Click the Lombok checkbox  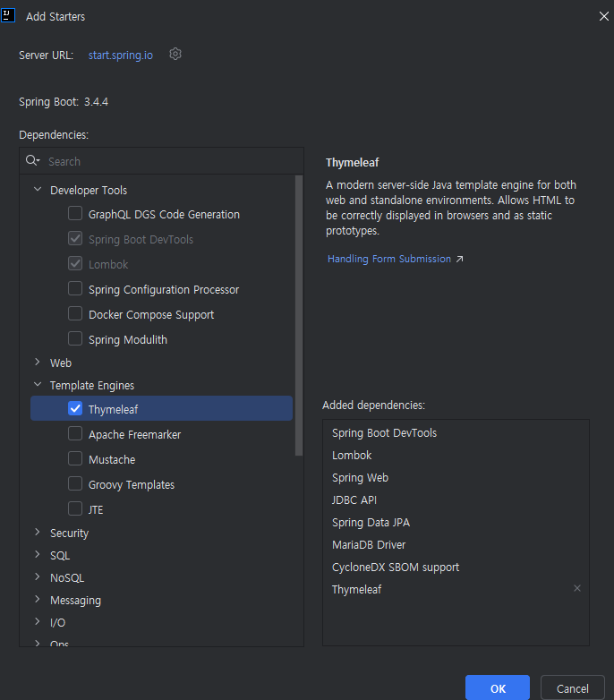pos(75,263)
